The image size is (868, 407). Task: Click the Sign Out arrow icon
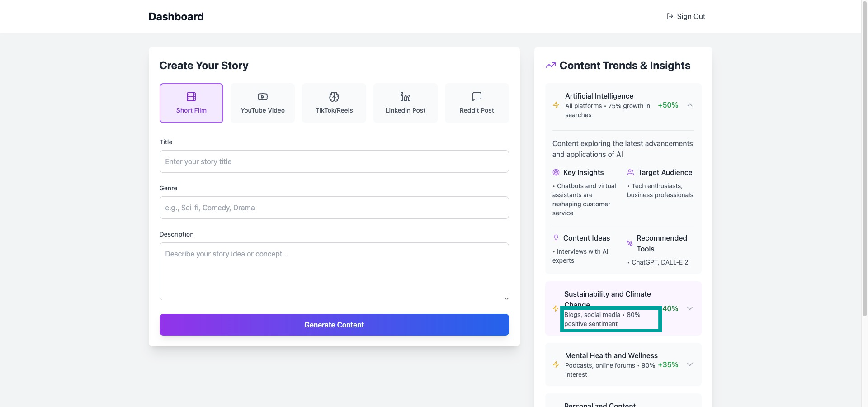pos(670,16)
